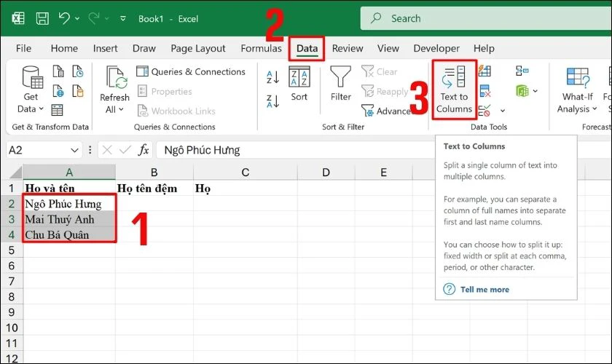Switch to the Help tab
This screenshot has height=364, width=612.
click(484, 48)
